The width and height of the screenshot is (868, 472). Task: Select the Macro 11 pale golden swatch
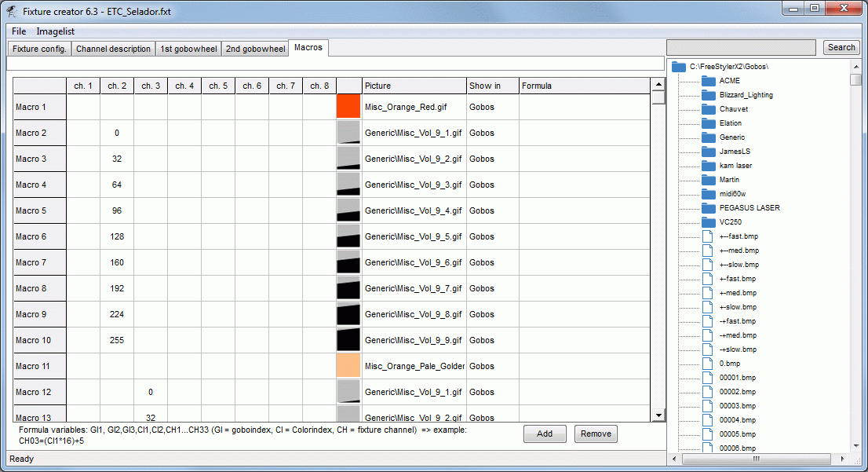click(x=348, y=366)
